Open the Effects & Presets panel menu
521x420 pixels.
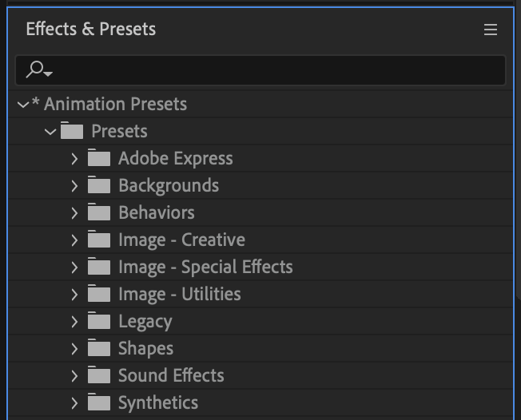tap(491, 30)
